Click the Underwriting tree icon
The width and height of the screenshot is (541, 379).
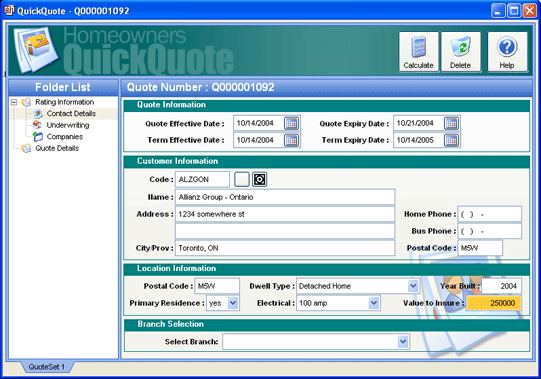point(37,125)
